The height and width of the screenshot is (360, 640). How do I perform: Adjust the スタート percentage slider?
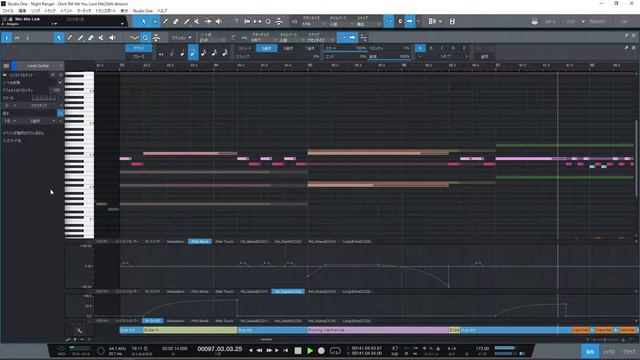346,50
